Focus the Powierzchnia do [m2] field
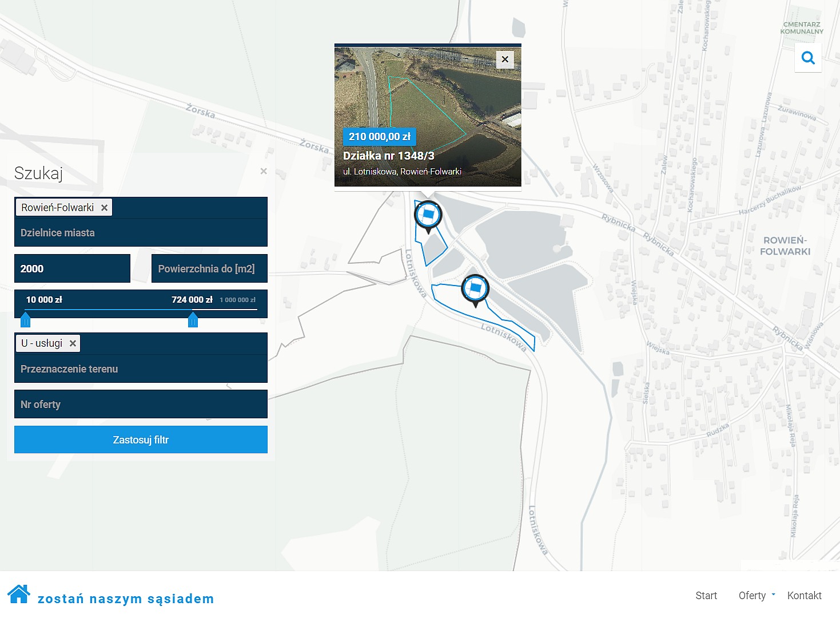Screen dimensions: 840x618 pyautogui.click(x=209, y=268)
